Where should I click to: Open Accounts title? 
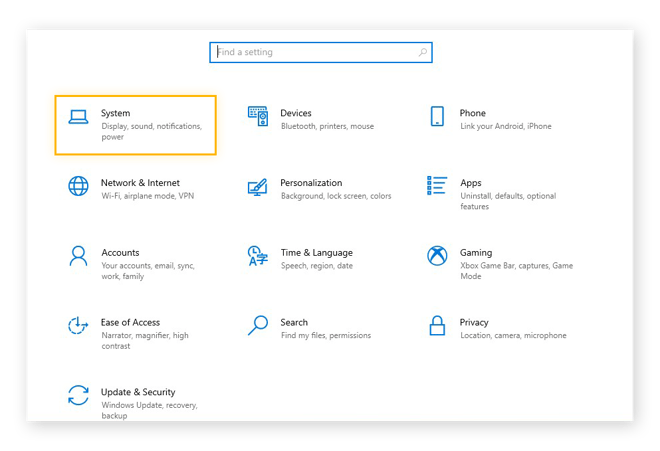click(120, 253)
